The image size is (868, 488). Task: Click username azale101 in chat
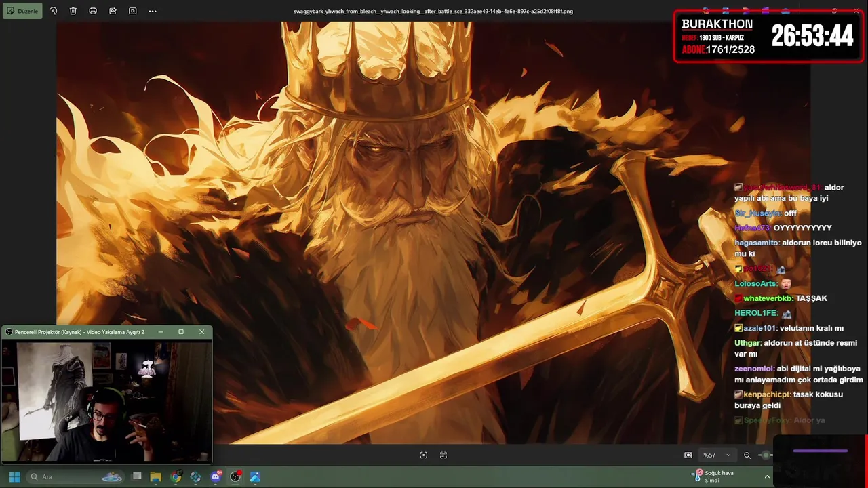coord(760,328)
